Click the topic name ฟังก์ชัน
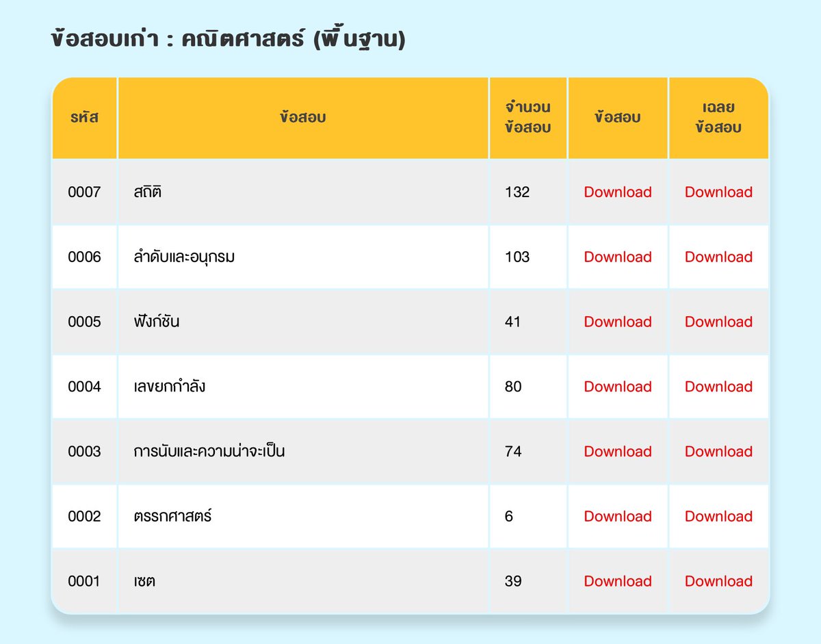This screenshot has width=821, height=644. tap(157, 321)
